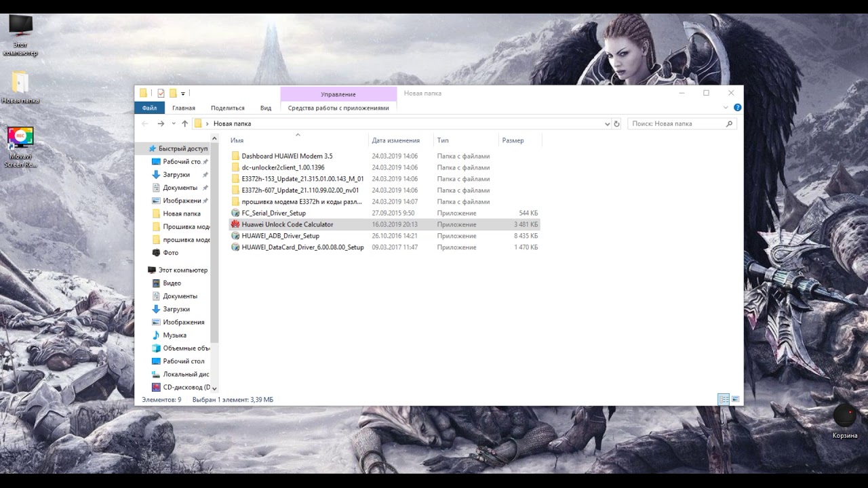Image resolution: width=868 pixels, height=488 pixels.
Task: Click the FC_Serial_Driver_Setup installer icon
Action: (235, 213)
